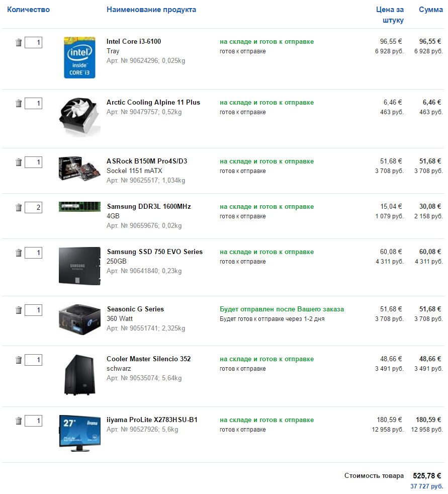Remove Samsung DDR3L 1600MHz using trash icon
Viewport: 448px width, 494px height.
pos(19,207)
